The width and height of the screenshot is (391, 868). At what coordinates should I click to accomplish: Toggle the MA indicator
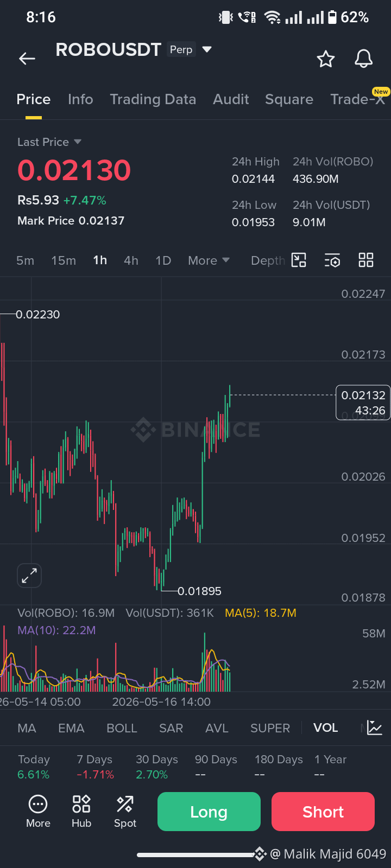click(27, 728)
